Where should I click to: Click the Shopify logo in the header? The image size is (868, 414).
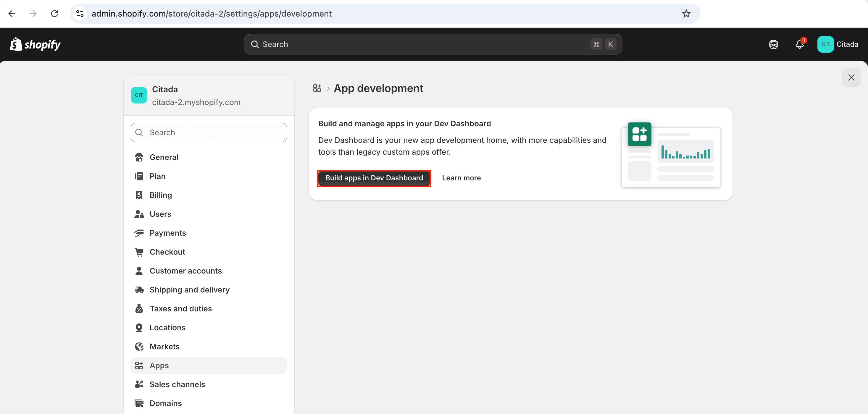[35, 44]
